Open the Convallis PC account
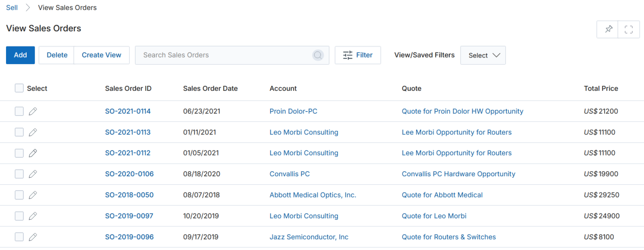Screen dimensions: 644x250 pyautogui.click(x=290, y=174)
